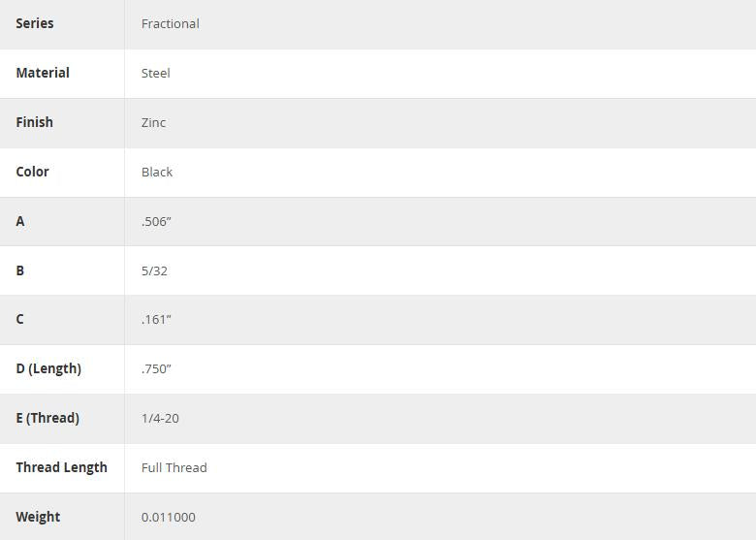Select the Black color value
Screen dimensions: 756x540
(x=157, y=172)
